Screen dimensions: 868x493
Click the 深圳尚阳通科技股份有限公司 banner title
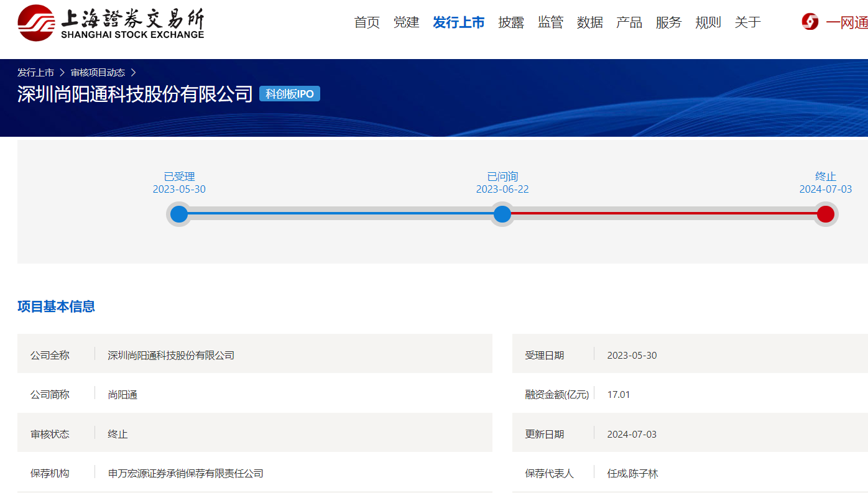point(135,94)
